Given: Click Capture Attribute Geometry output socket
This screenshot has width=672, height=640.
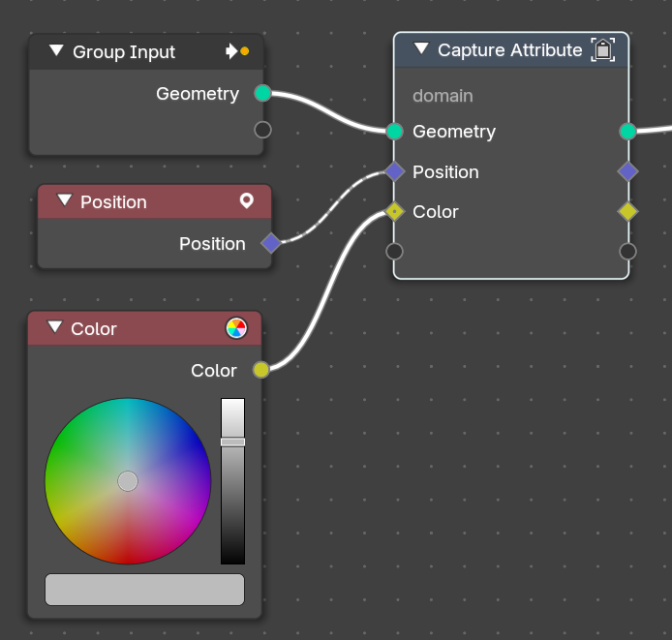Looking at the screenshot, I should coord(627,131).
